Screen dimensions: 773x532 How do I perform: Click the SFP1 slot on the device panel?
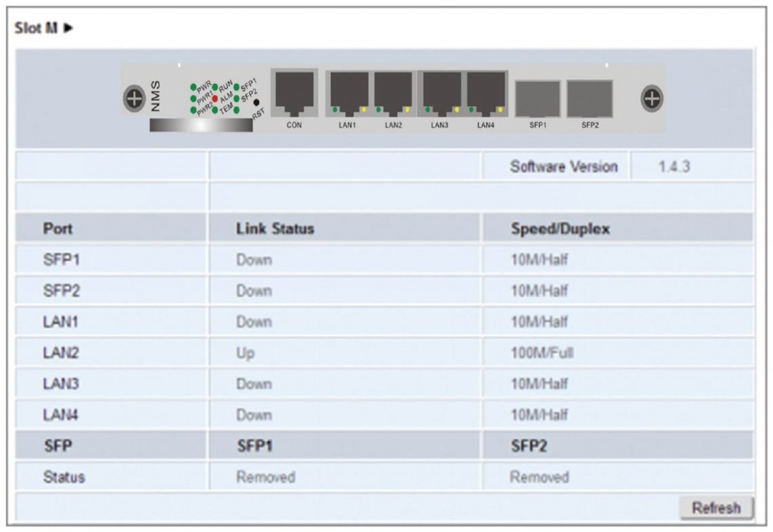(x=538, y=99)
